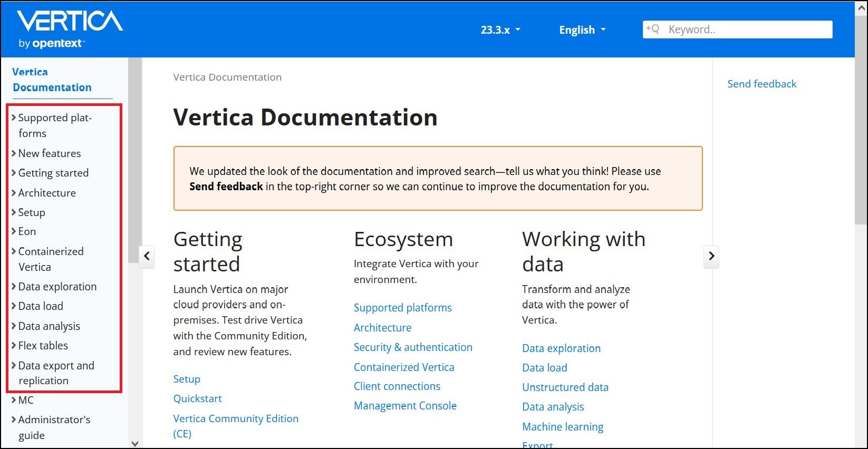Open MC in sidebar

click(26, 400)
